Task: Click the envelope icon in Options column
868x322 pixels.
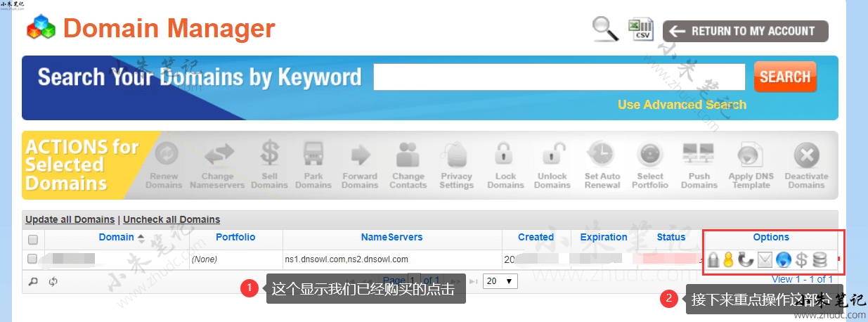Action: [765, 260]
